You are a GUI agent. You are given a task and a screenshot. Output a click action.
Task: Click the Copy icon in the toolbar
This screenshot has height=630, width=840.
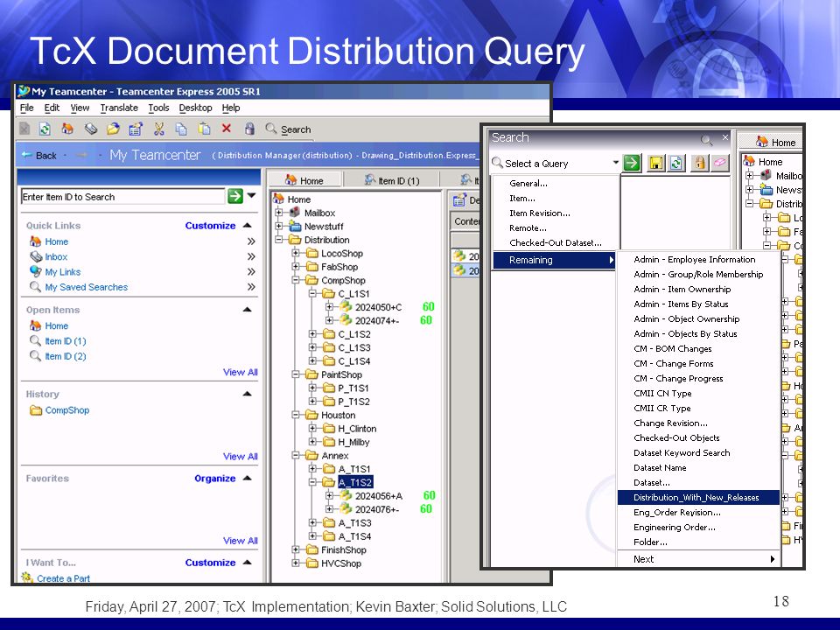pos(182,129)
